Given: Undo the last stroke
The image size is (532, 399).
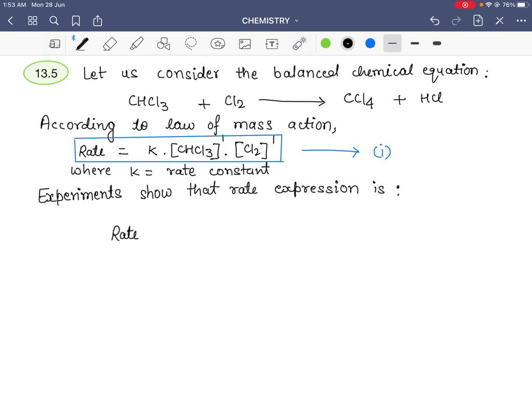Looking at the screenshot, I should pos(435,21).
